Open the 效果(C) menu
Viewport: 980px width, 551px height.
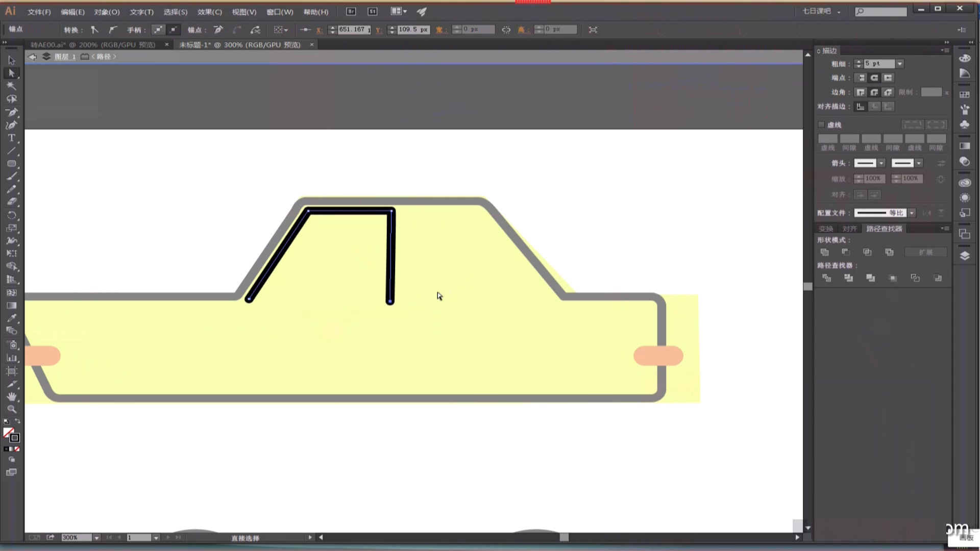(209, 12)
